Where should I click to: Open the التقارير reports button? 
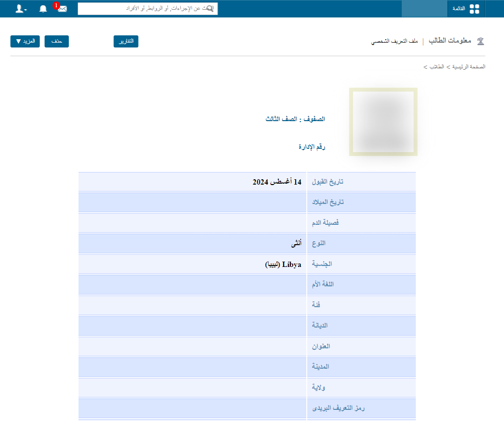tap(126, 41)
